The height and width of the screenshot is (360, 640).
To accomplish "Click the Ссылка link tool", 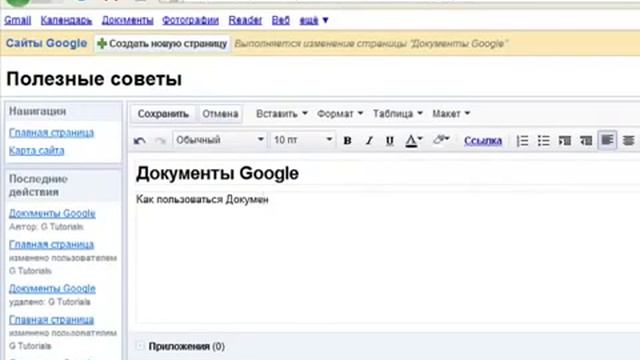I will [483, 140].
